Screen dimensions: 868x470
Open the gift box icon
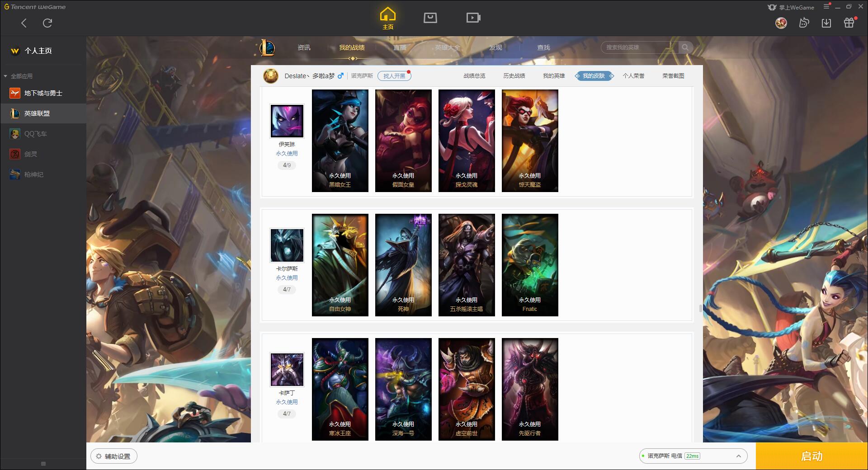pos(849,23)
